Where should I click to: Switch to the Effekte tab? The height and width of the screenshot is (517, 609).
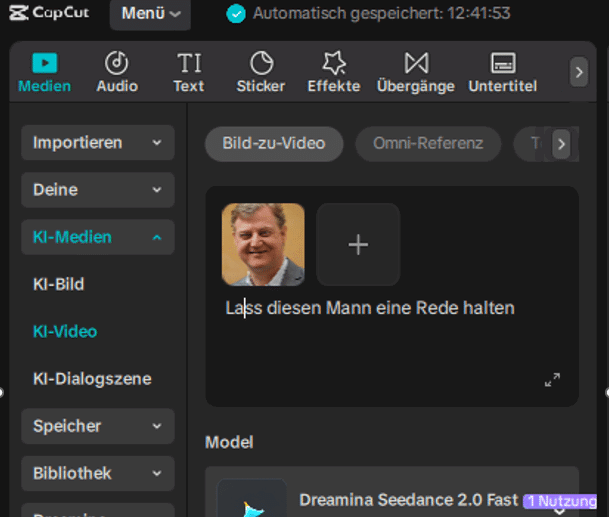click(334, 73)
